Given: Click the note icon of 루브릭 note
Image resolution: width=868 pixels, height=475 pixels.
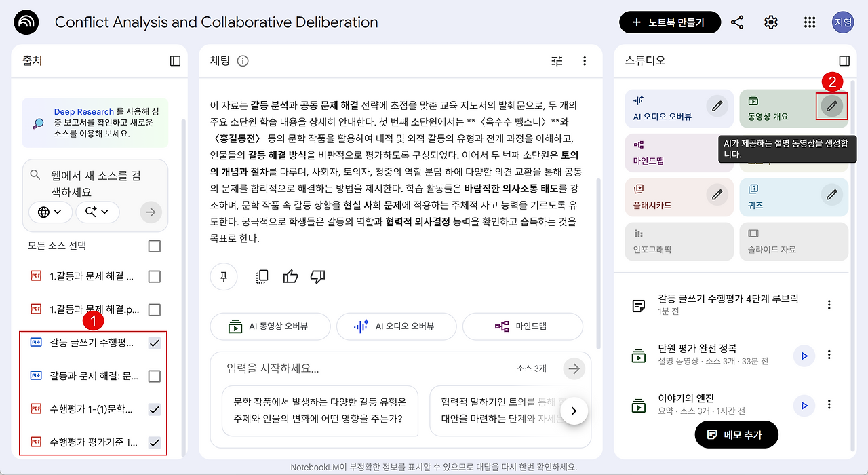Looking at the screenshot, I should coord(638,305).
